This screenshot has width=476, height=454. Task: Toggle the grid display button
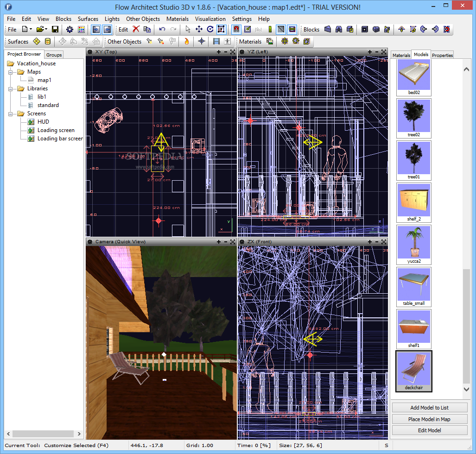pos(281,29)
